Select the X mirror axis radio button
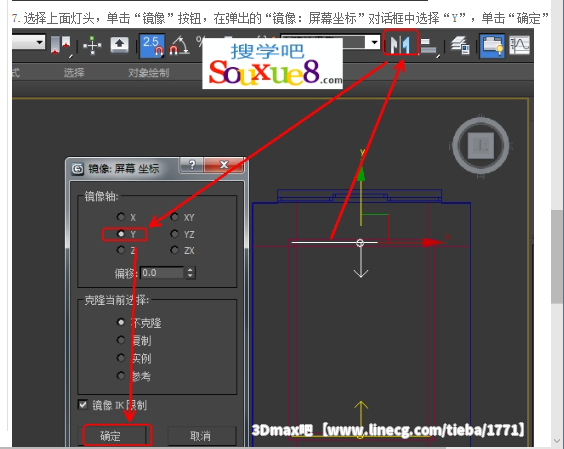Viewport: 564px width, 449px height. point(121,217)
